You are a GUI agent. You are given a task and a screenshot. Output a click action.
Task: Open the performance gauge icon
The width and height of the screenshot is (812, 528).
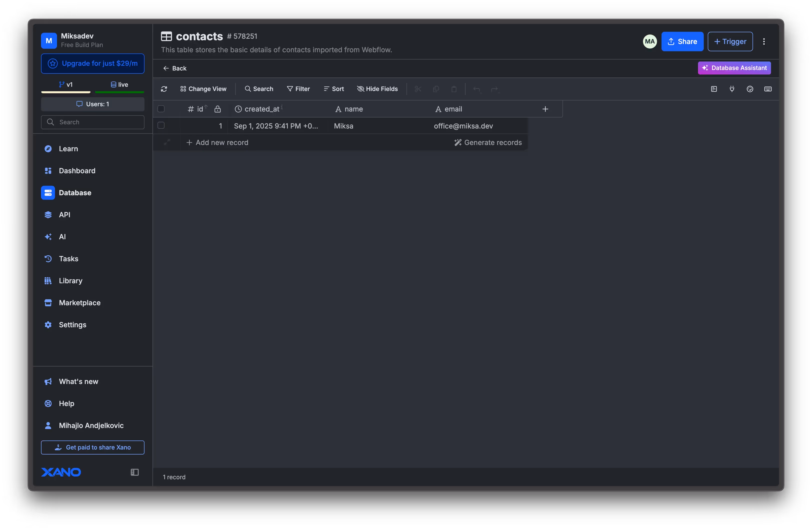(750, 89)
